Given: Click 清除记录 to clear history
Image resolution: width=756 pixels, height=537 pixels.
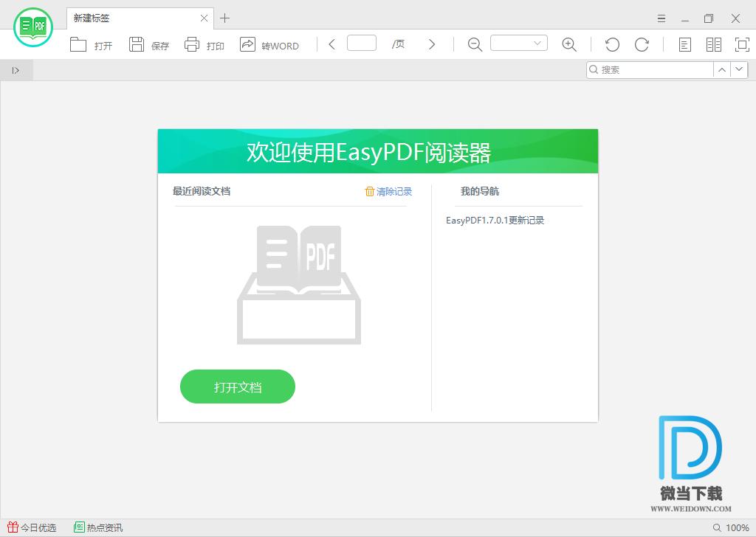Looking at the screenshot, I should pos(394,192).
